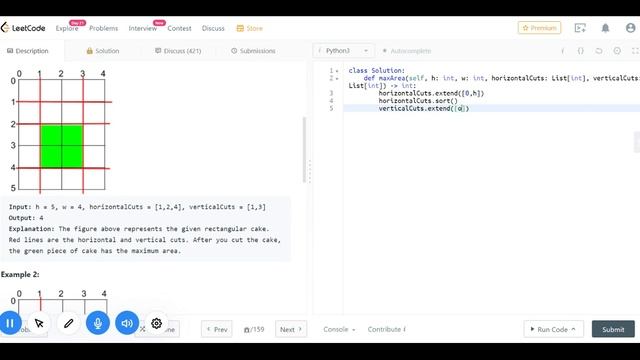The width and height of the screenshot is (640, 360).
Task: Go to the Problems page
Action: (x=103, y=28)
